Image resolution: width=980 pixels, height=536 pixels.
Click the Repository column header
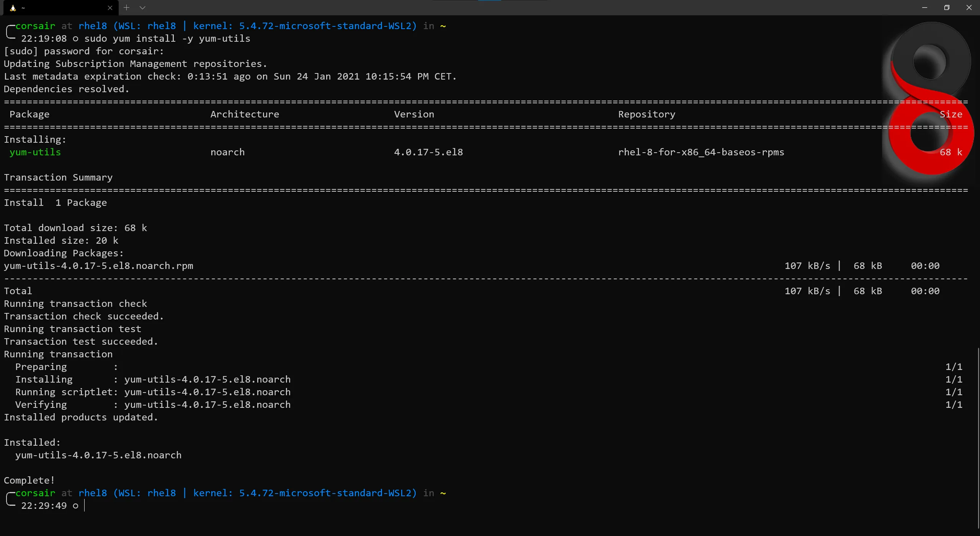(x=647, y=114)
